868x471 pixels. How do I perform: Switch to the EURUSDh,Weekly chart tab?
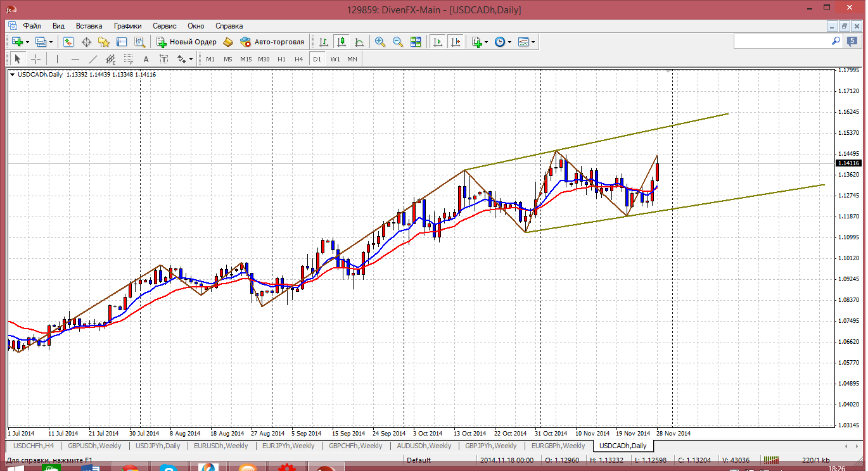click(220, 446)
